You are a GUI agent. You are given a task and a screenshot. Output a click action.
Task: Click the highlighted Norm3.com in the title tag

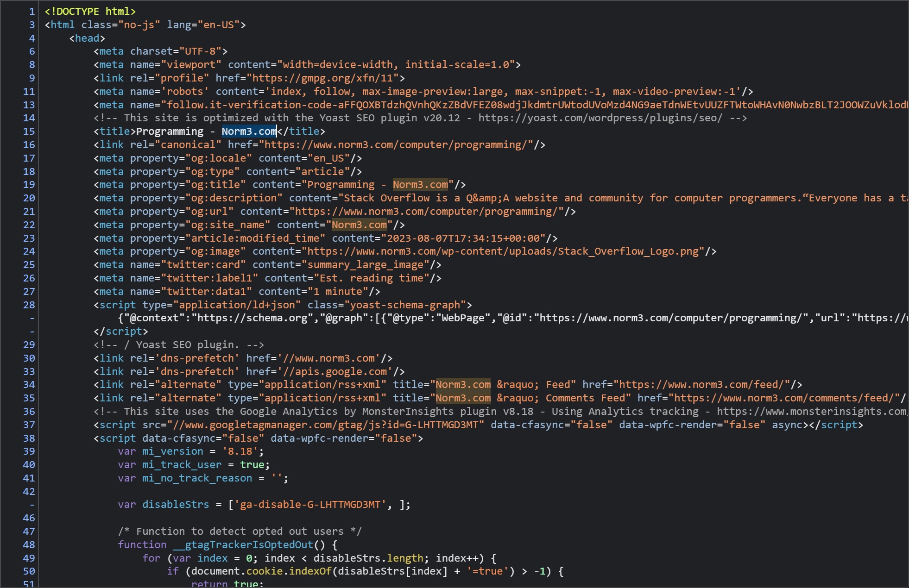(249, 131)
